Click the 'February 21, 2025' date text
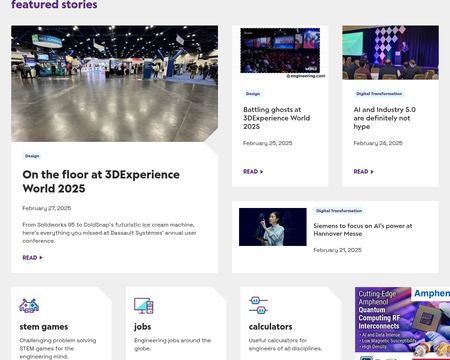The height and width of the screenshot is (360, 450). 337,250
